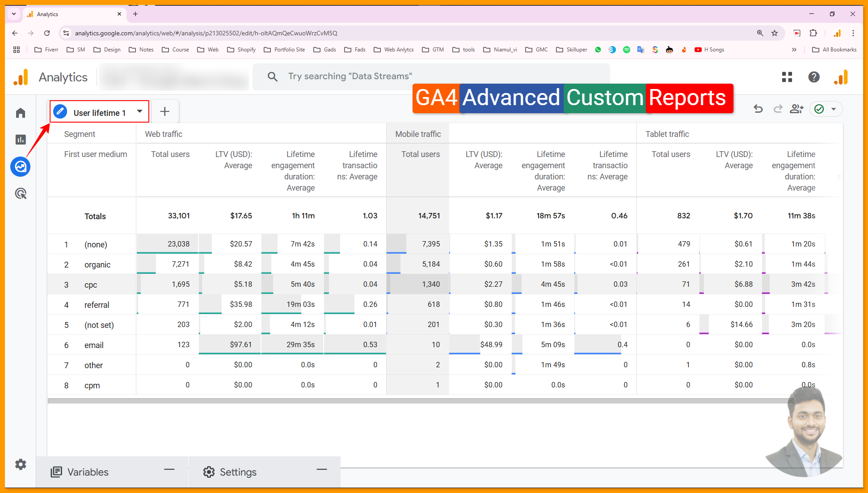
Task: Expand the User lifetime 1 tab dropdown arrow
Action: pos(140,111)
